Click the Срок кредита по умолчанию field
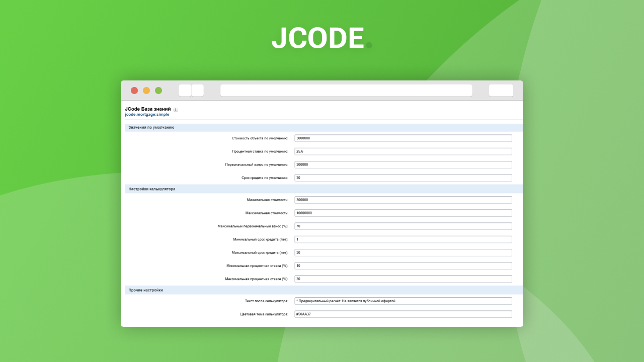 tap(403, 178)
